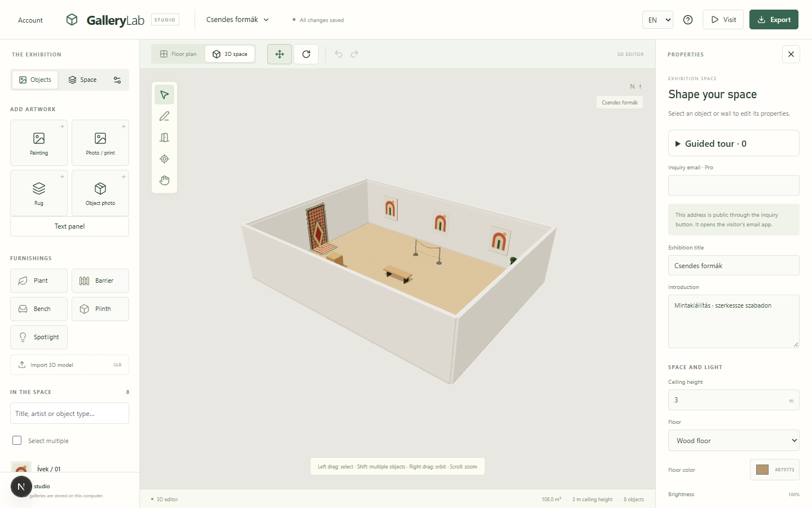Screen dimensions: 812x508
Task: Click the Csendes formák label in viewport
Action: pos(620,103)
